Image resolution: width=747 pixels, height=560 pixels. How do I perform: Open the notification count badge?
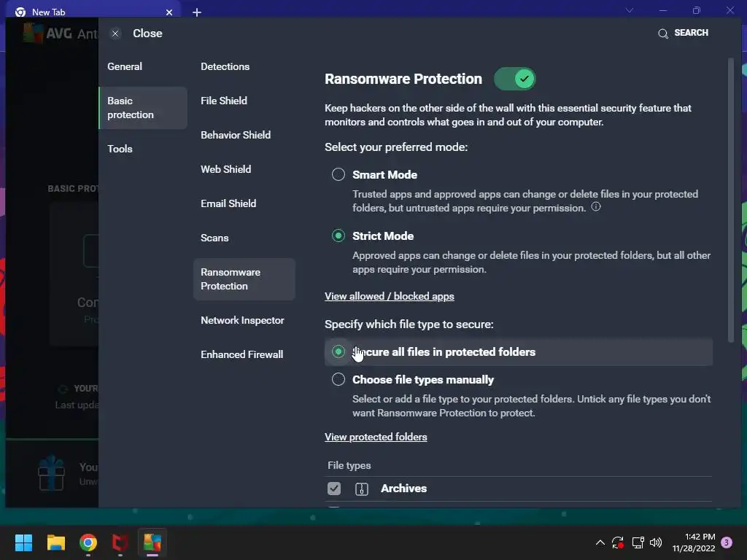point(727,542)
